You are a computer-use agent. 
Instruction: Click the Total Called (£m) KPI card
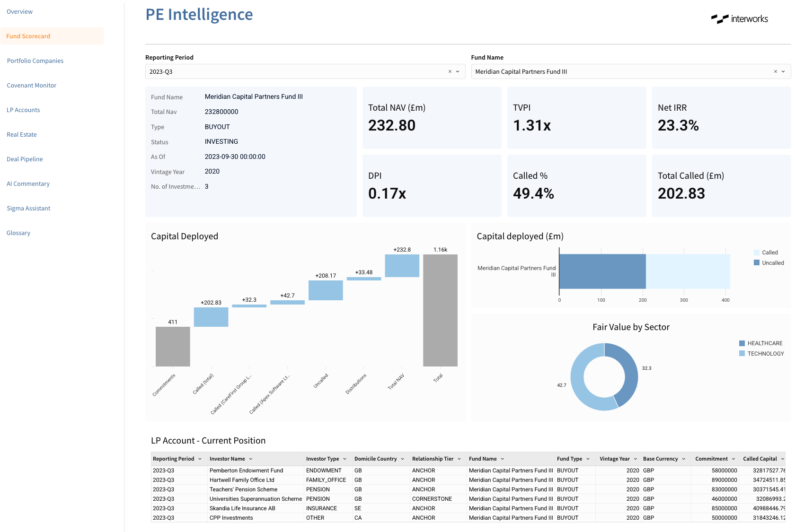coord(722,186)
